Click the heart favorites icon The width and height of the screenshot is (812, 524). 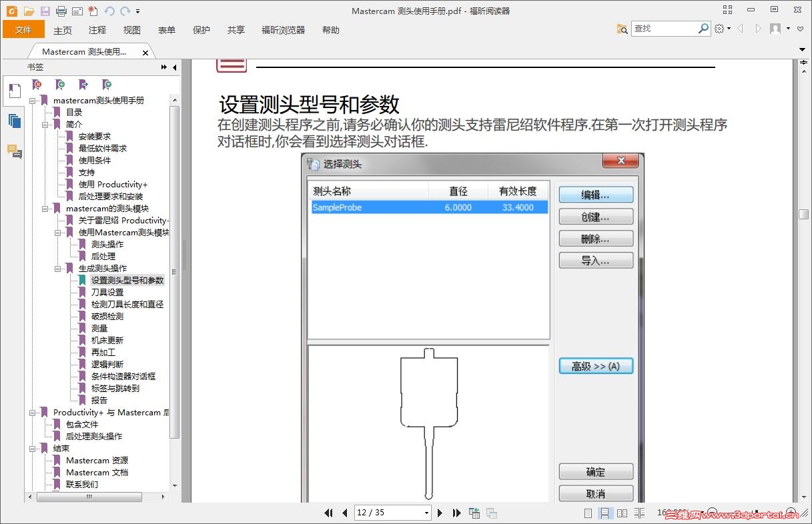tap(800, 29)
